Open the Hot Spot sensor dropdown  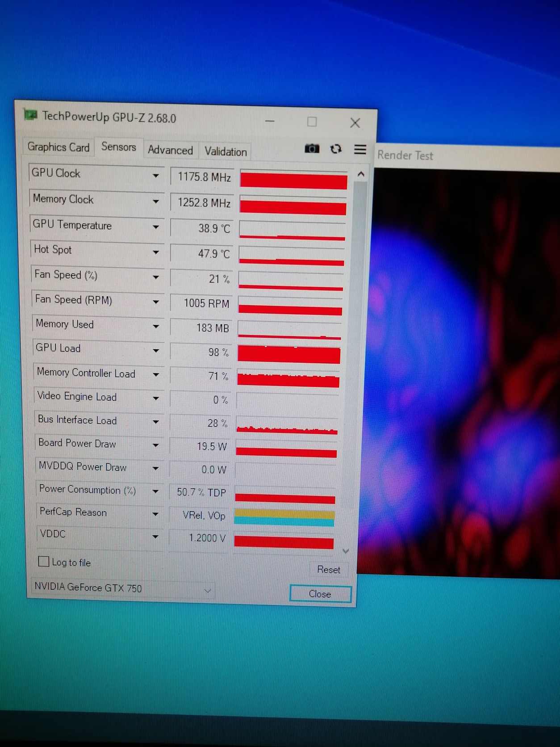[x=155, y=252]
